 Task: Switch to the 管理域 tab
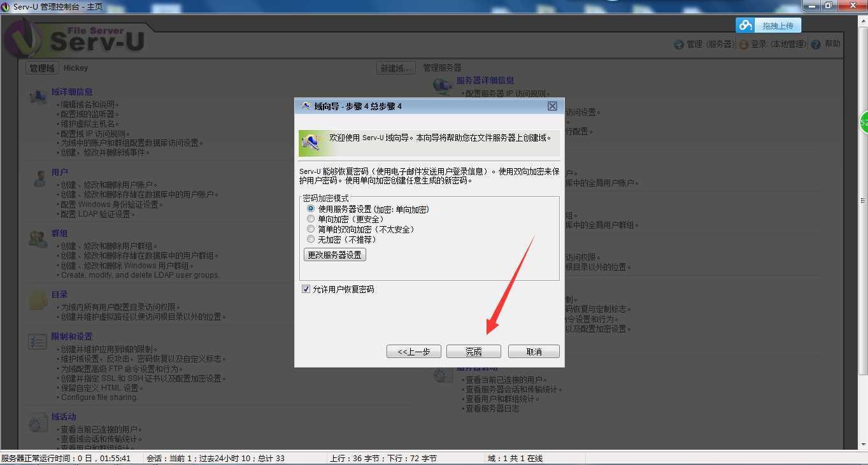tap(42, 68)
